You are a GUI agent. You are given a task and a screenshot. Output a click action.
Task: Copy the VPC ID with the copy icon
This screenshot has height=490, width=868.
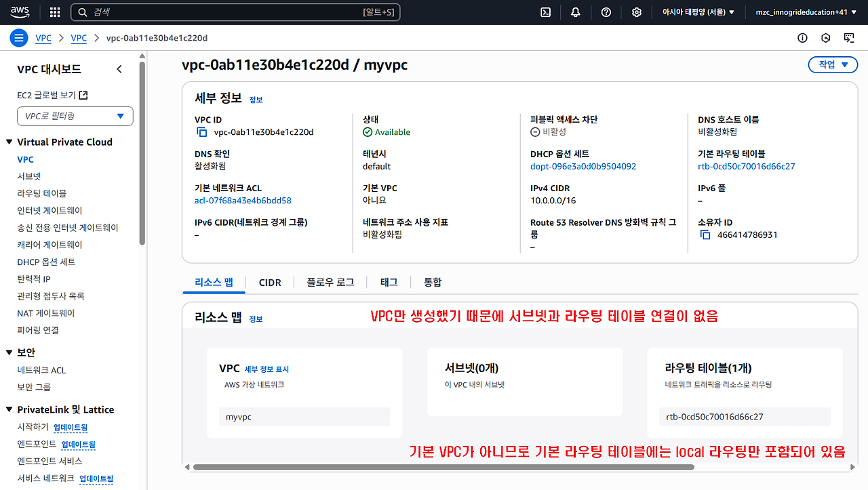point(201,132)
